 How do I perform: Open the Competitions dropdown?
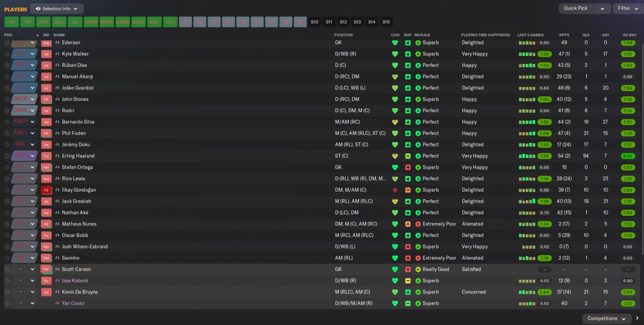click(x=607, y=318)
